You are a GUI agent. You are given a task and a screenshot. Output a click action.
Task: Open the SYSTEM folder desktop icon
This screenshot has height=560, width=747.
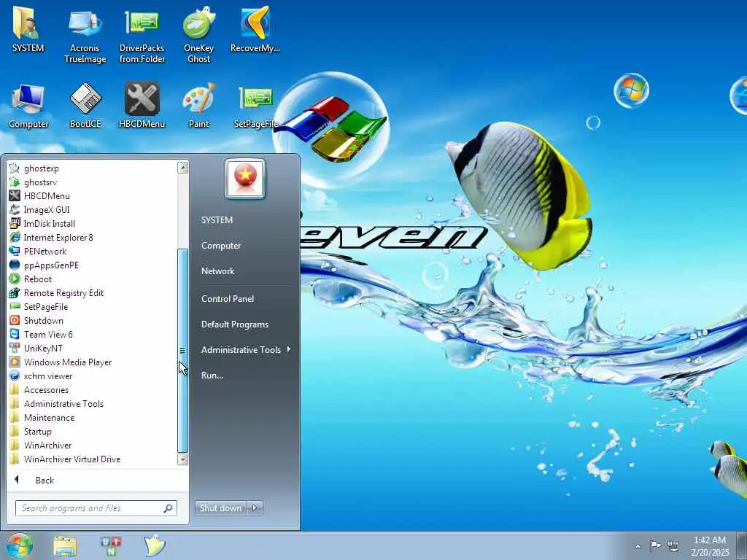pyautogui.click(x=28, y=31)
